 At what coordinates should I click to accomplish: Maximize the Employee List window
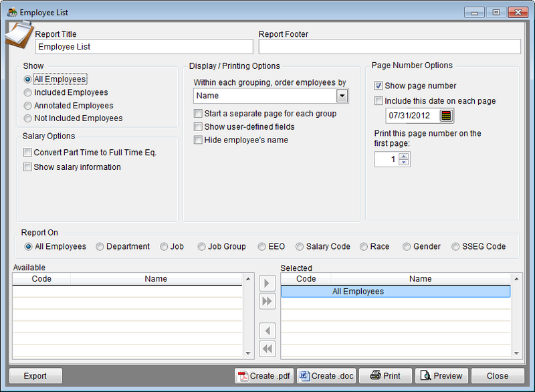tap(496, 13)
